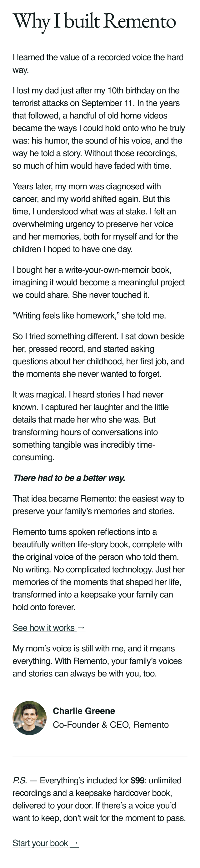Click the bold "There had to be a better way." line
The width and height of the screenshot is (200, 868).
(69, 478)
